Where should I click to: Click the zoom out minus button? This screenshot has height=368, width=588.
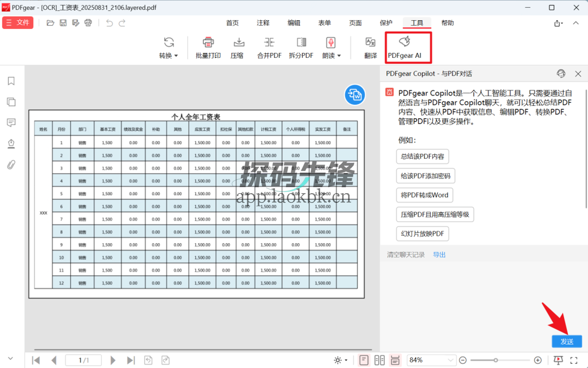463,360
